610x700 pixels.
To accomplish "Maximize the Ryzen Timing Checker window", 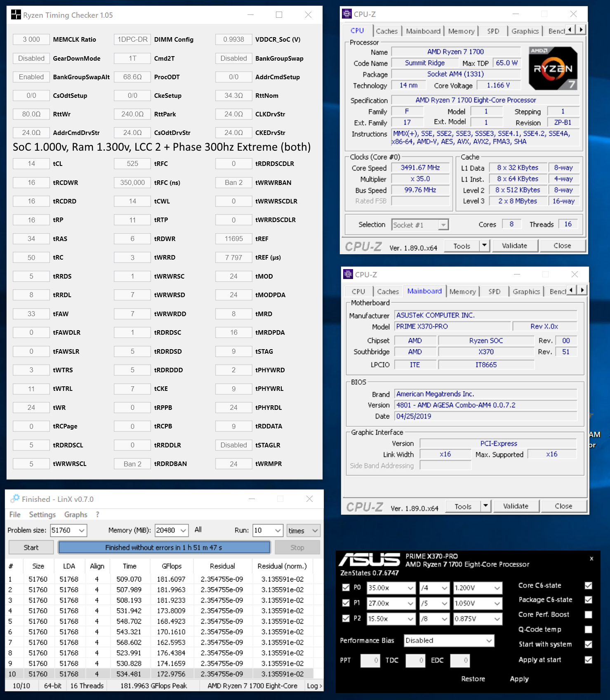I will [279, 15].
